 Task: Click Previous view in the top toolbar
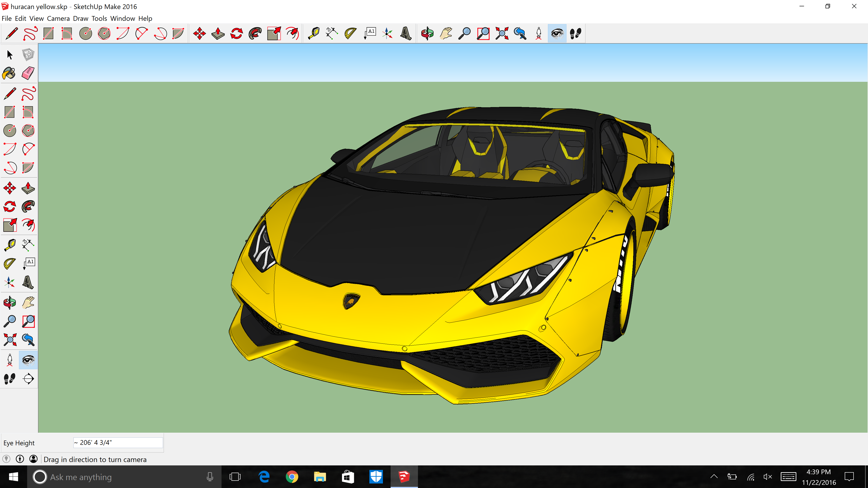(x=520, y=33)
